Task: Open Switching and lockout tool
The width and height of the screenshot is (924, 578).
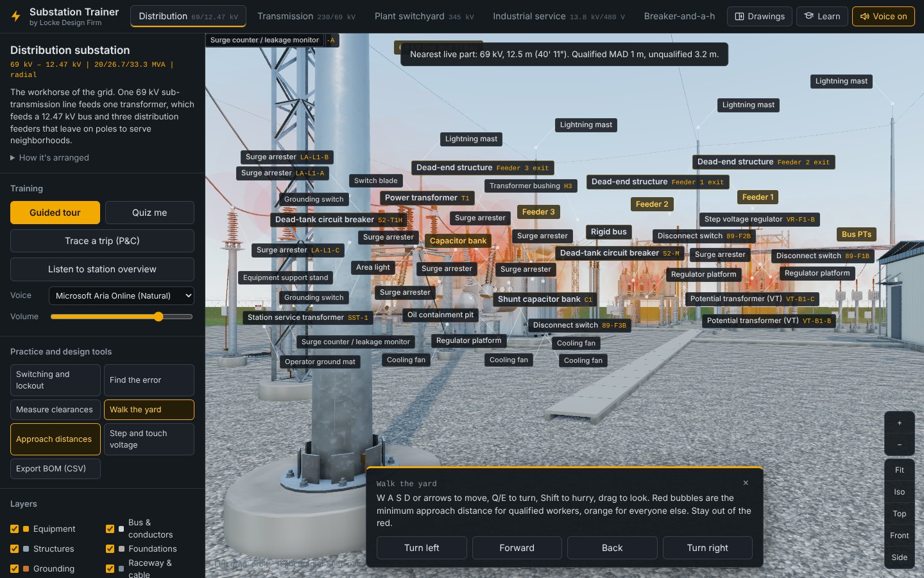Action: point(55,380)
